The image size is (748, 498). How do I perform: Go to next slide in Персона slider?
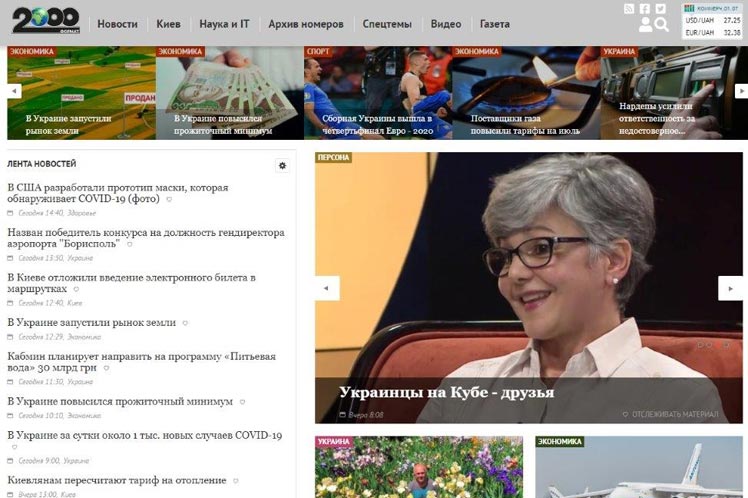pos(730,288)
